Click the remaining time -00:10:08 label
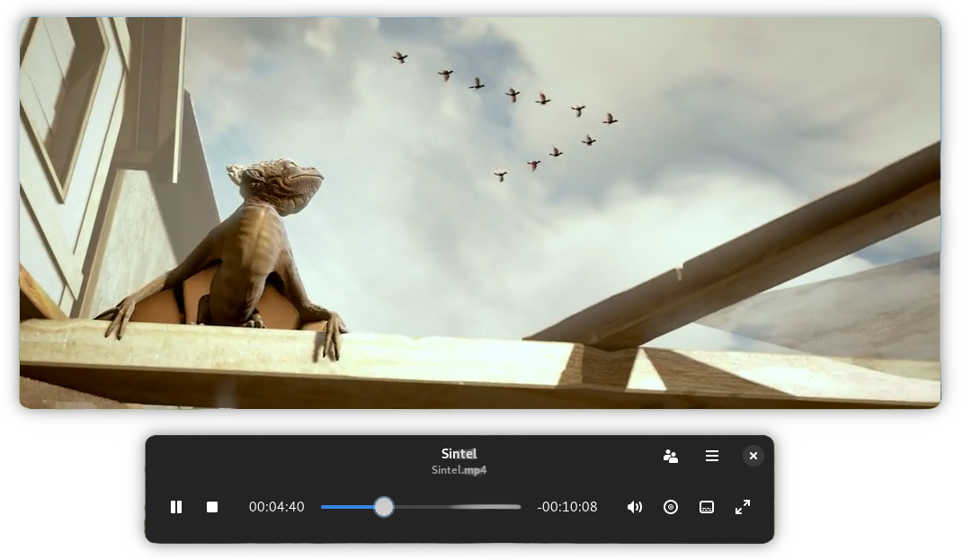Screen dimensions: 963x560 point(566,507)
